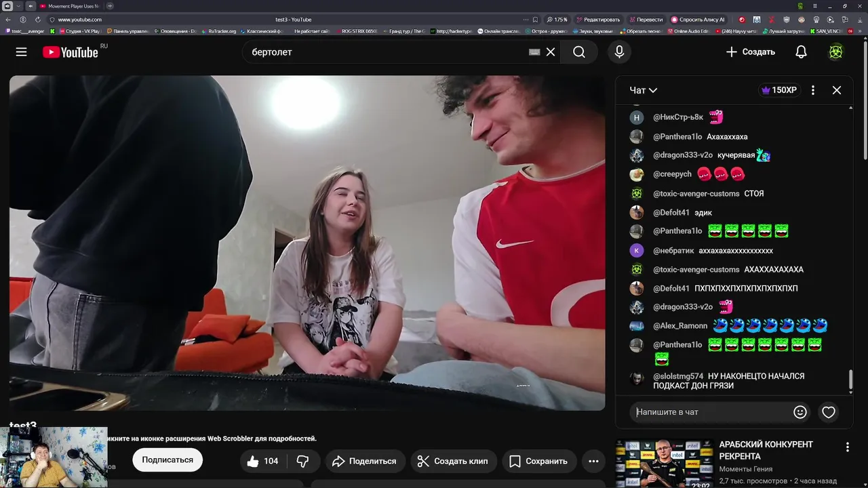Image resolution: width=868 pixels, height=488 pixels.
Task: Open a new browser tab with plus
Action: click(x=110, y=6)
